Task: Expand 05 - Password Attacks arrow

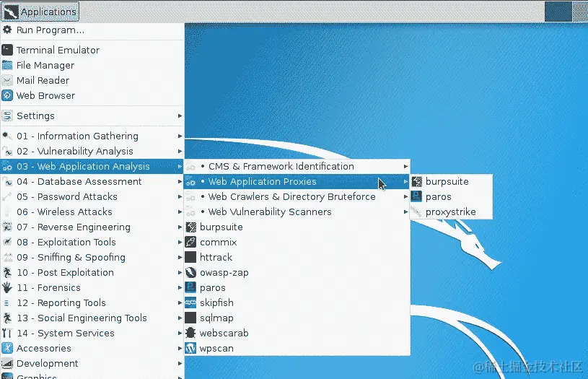Action: coord(180,196)
